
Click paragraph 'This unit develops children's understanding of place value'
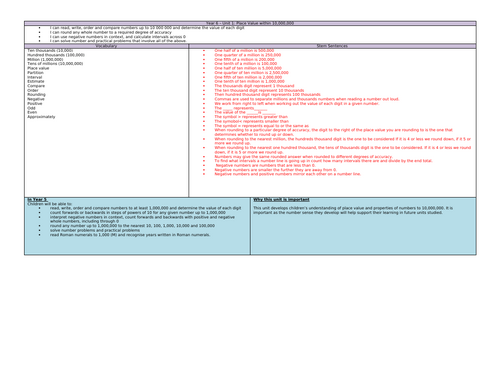point(353,210)
